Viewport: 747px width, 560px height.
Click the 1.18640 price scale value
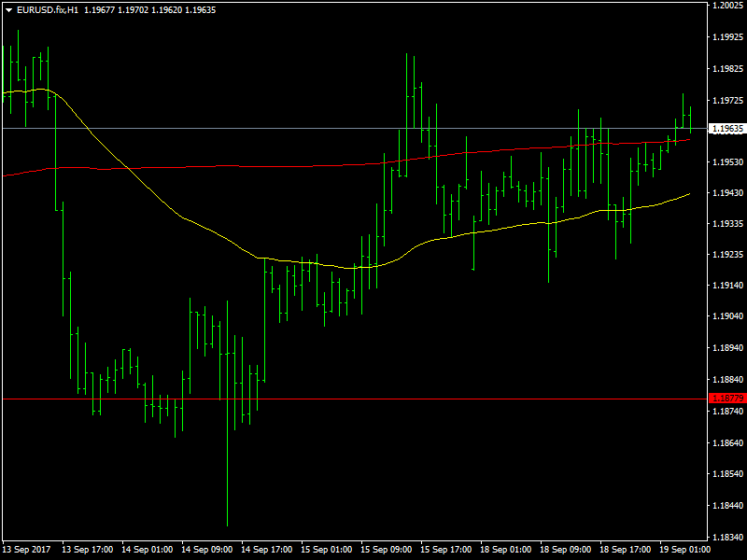pyautogui.click(x=727, y=442)
